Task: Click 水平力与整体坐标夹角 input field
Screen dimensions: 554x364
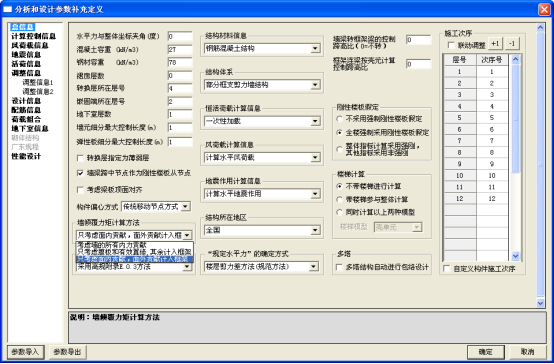Action: click(x=180, y=36)
